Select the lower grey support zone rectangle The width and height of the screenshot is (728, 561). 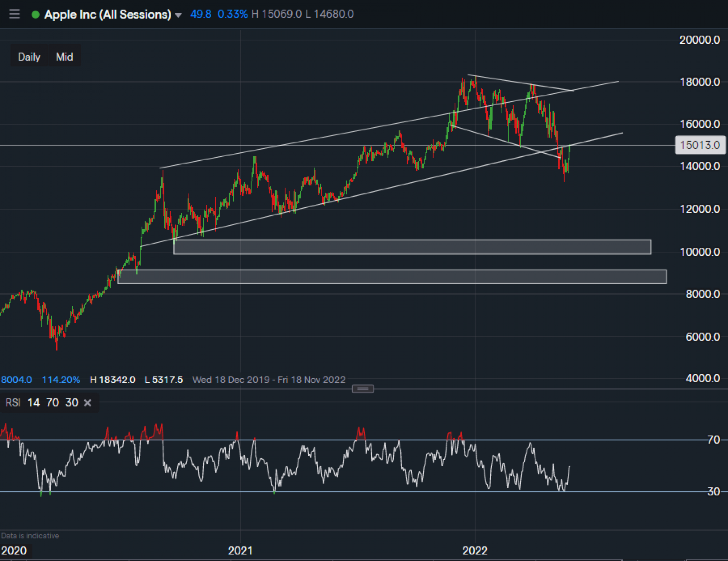tap(392, 276)
